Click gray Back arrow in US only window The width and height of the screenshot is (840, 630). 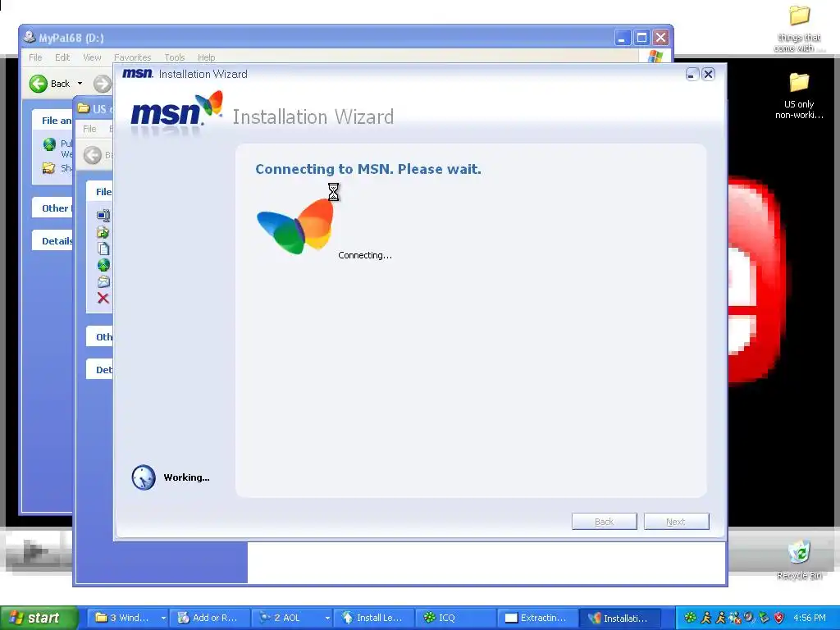93,155
